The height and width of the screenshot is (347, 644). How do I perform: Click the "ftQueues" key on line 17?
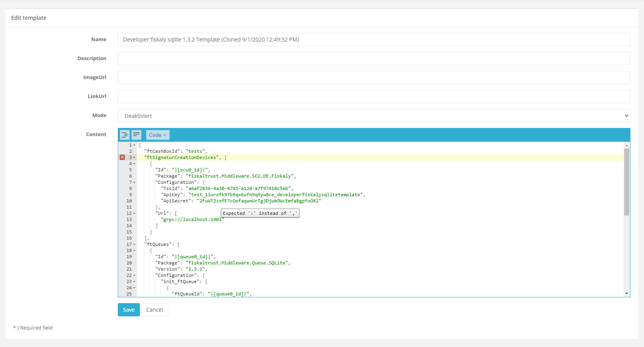[158, 244]
